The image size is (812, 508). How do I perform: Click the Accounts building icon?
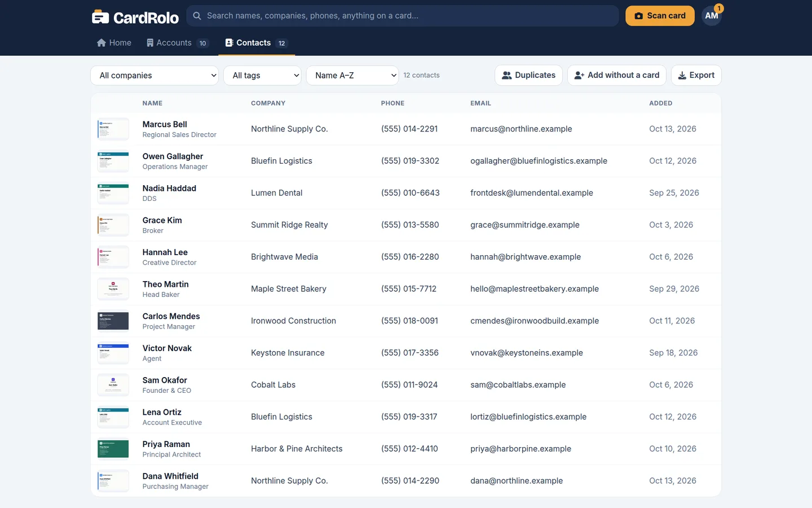coord(150,43)
